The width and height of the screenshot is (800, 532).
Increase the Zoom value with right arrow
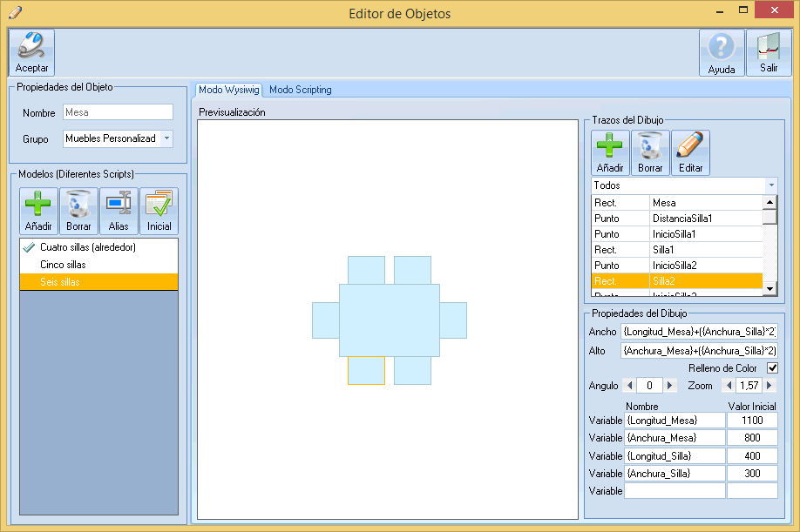(x=769, y=385)
